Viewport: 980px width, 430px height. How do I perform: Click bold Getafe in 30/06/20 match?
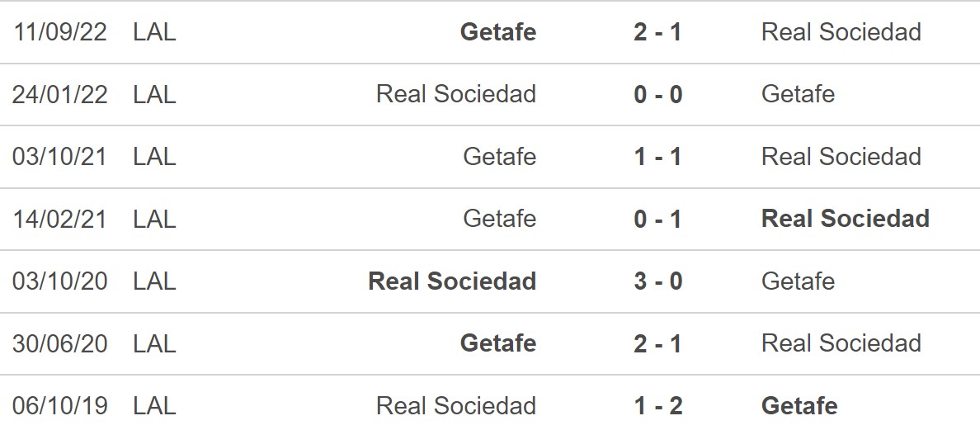click(498, 343)
